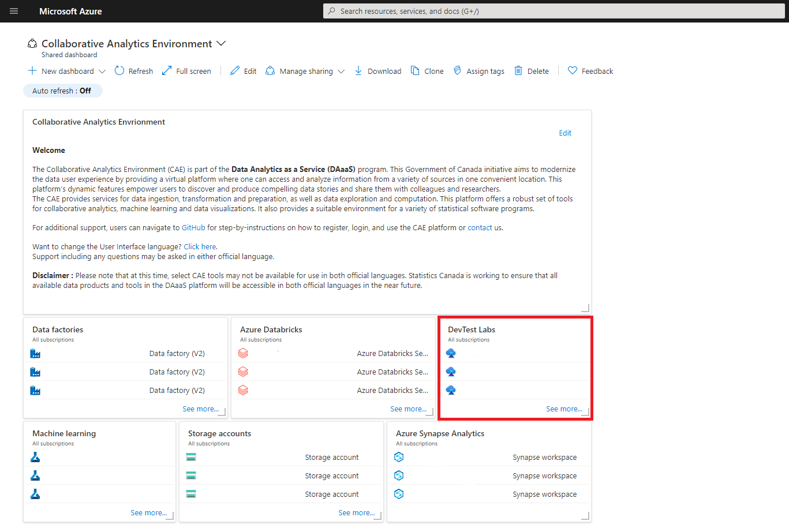
Task: Click See more in Machine learning tile
Action: coord(148,512)
